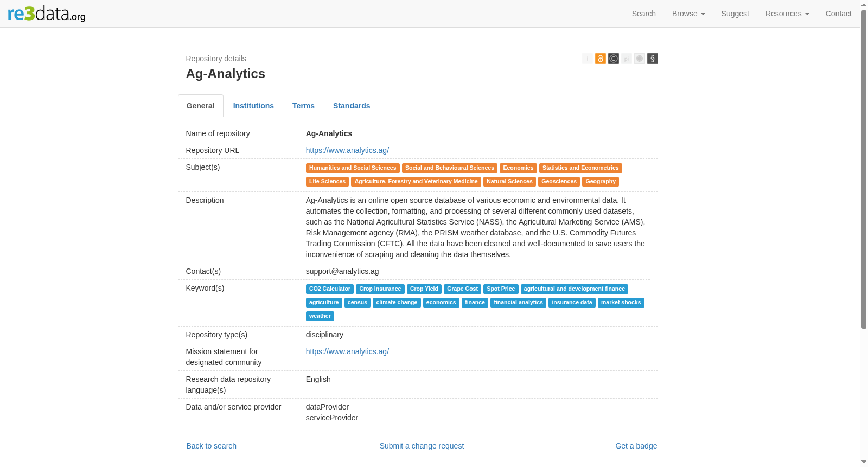Click the scrollbar down arrow

pyautogui.click(x=864, y=463)
